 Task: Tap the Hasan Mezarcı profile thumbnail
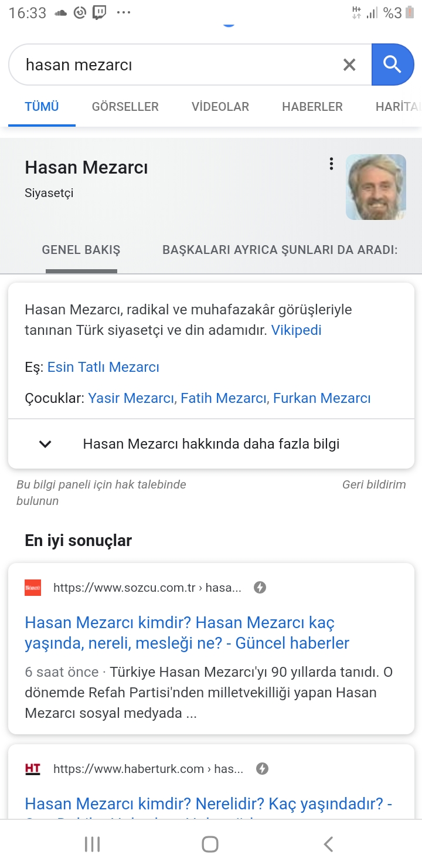tap(376, 187)
